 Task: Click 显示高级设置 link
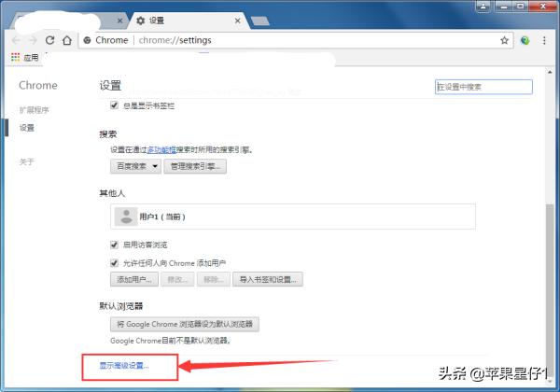tap(124, 366)
